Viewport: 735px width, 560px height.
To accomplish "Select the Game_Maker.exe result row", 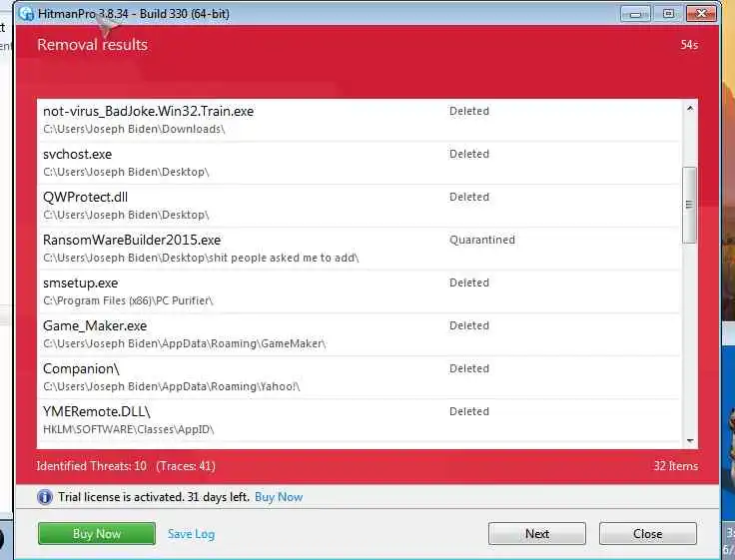I will coord(359,334).
